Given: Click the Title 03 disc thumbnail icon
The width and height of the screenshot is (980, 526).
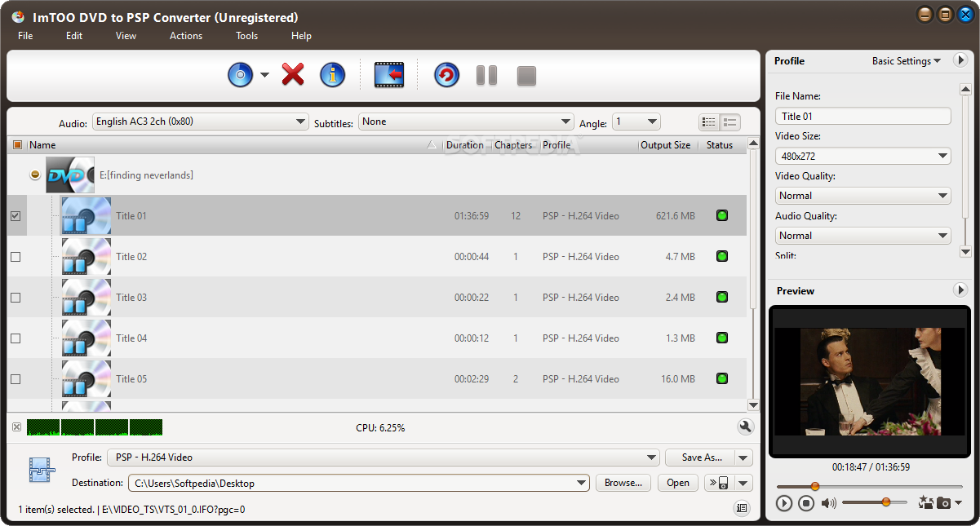Looking at the screenshot, I should coord(86,298).
